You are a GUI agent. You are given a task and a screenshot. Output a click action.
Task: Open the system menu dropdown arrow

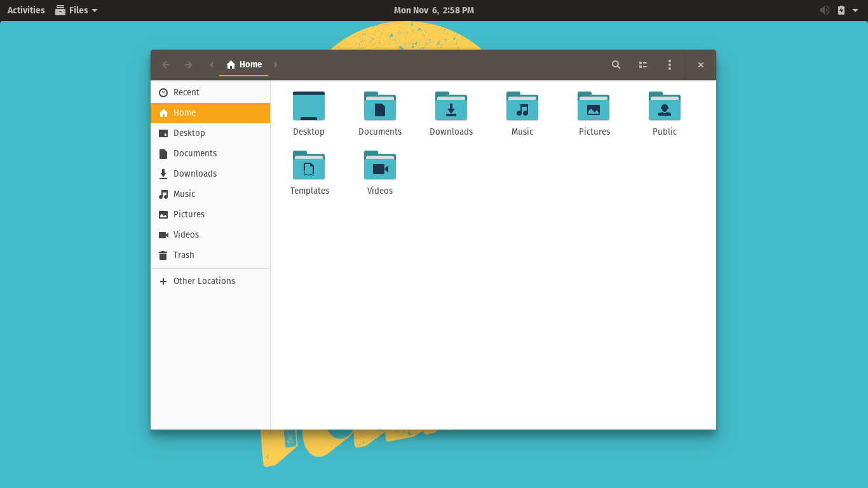pyautogui.click(x=855, y=10)
